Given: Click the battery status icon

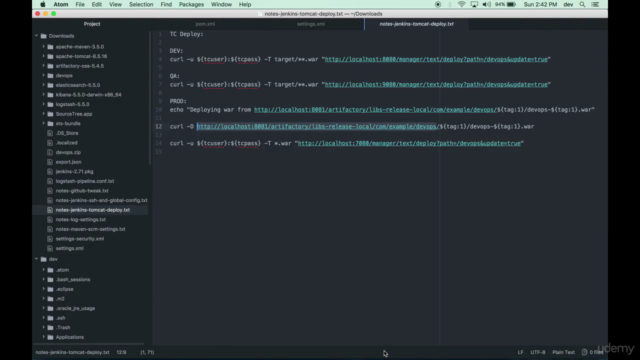Looking at the screenshot, I should [x=511, y=4].
